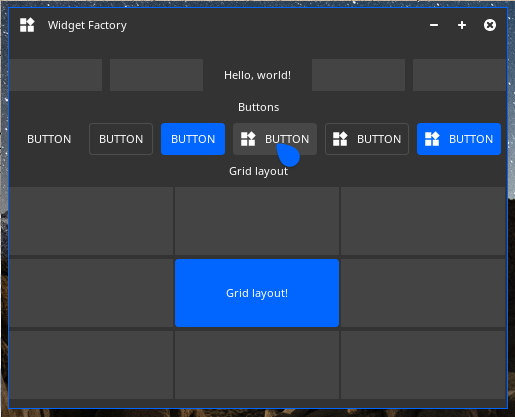
Task: Close the Widget Factory window
Action: click(x=490, y=25)
